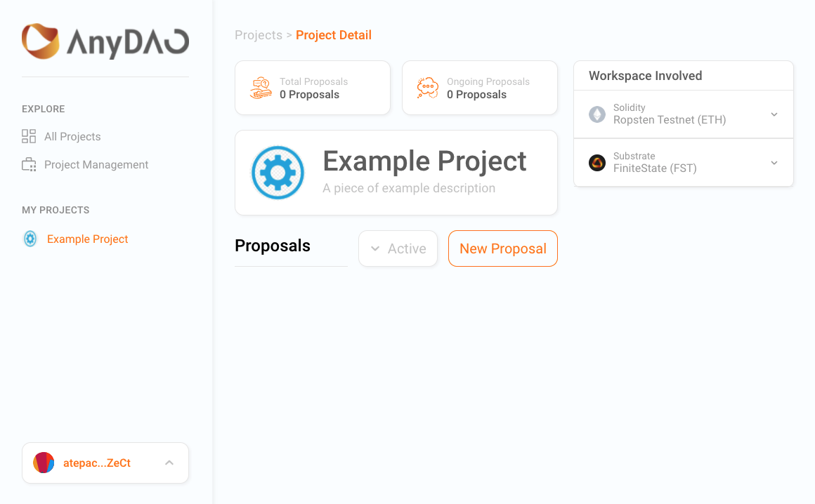Click the All Projects grid icon
This screenshot has width=815, height=504.
click(29, 136)
